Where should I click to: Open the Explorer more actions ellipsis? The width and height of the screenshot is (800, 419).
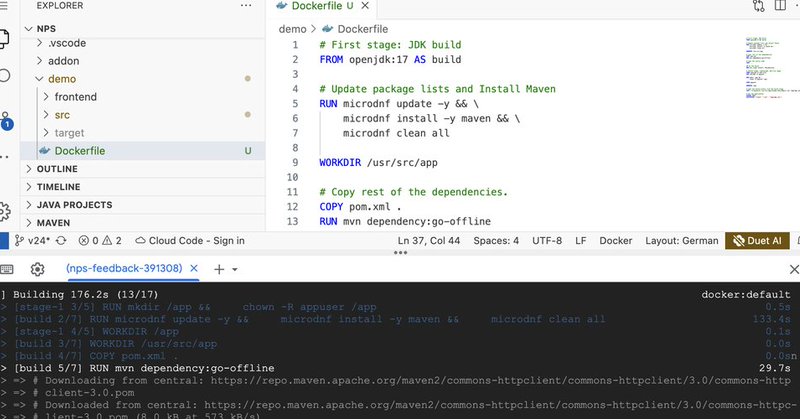246,6
